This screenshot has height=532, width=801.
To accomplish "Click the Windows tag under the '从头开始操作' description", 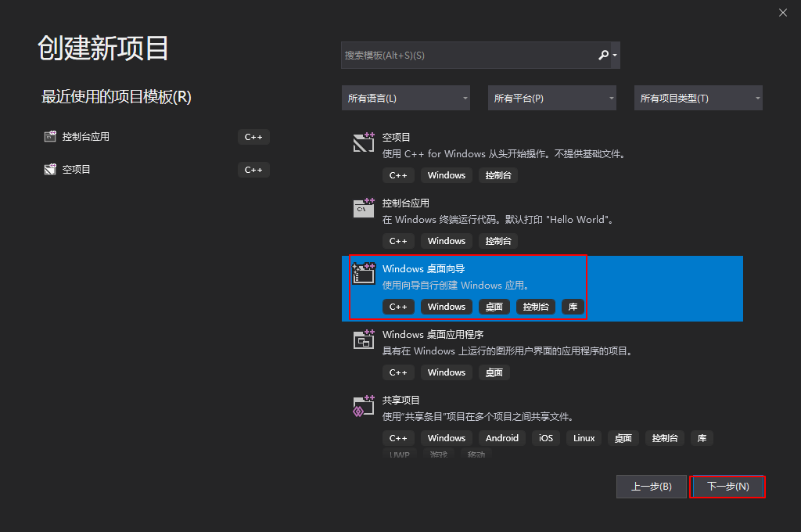I will (x=447, y=175).
